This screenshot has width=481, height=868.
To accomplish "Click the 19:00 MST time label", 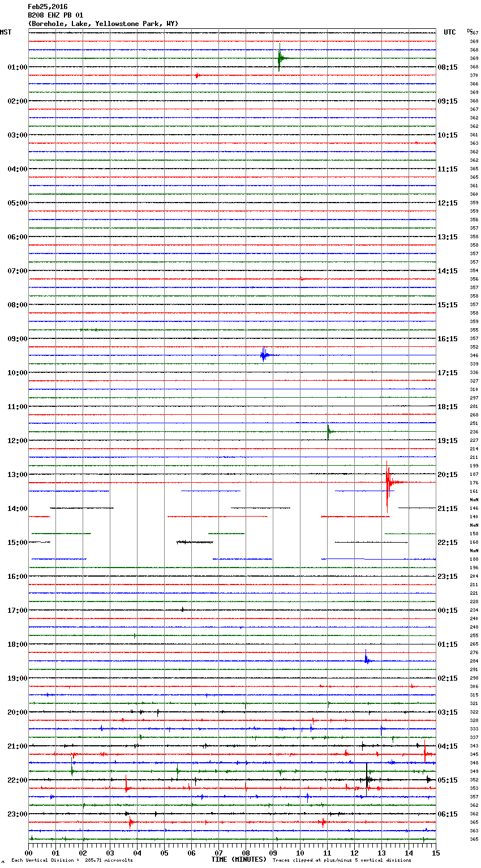I will [x=18, y=678].
